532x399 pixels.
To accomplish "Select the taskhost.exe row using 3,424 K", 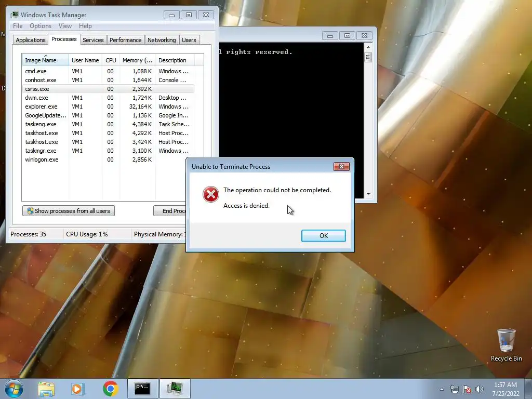I will pyautogui.click(x=108, y=142).
